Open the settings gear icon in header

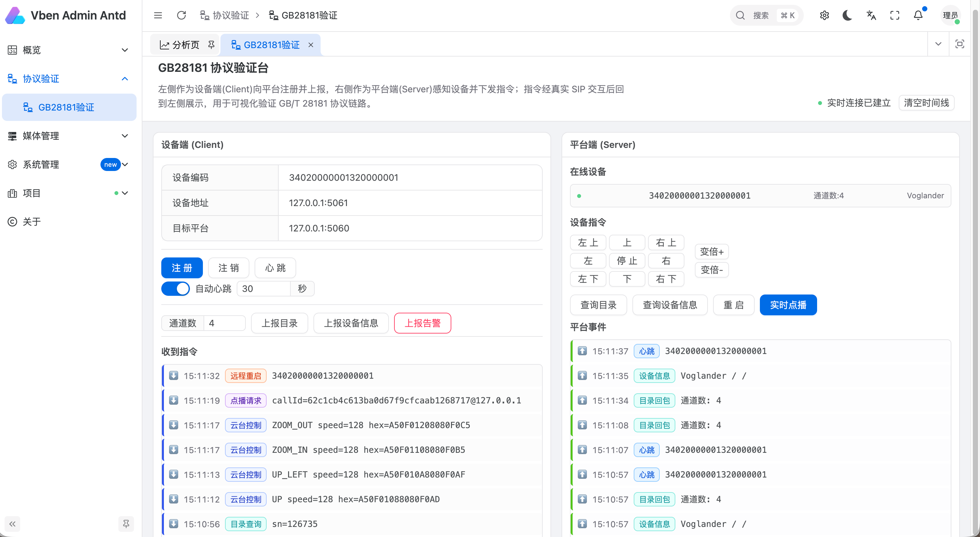click(x=824, y=15)
